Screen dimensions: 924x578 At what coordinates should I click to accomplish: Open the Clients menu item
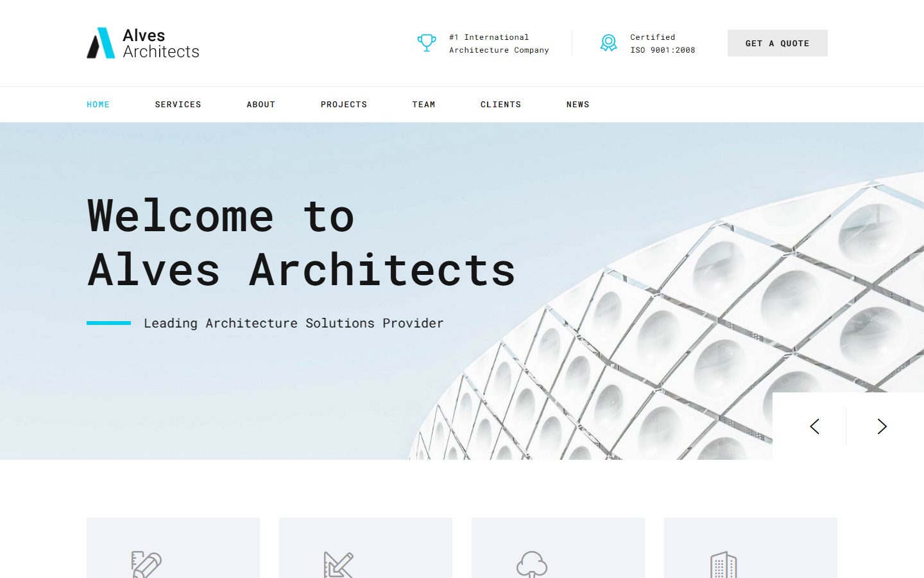point(501,104)
